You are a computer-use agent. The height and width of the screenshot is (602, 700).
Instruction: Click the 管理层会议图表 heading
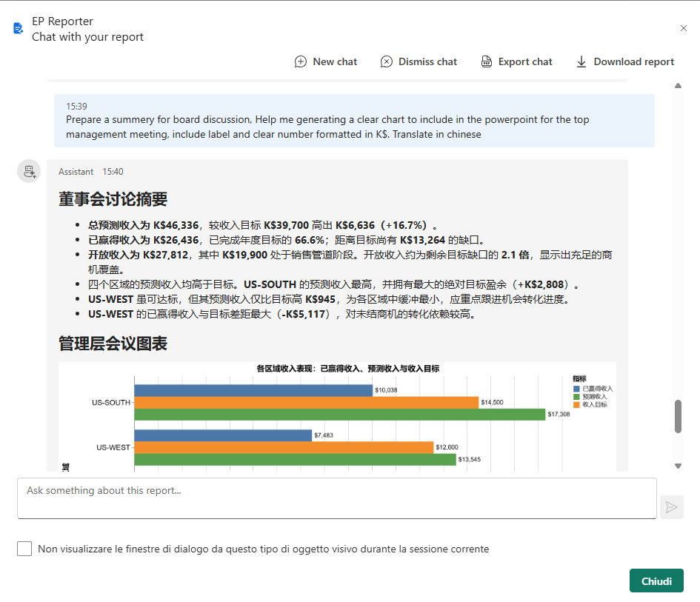[x=113, y=344]
